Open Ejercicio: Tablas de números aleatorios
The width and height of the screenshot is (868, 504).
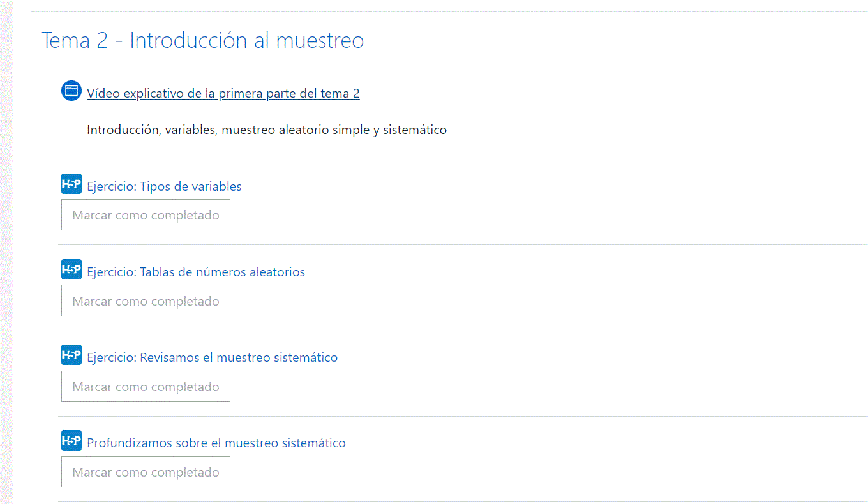(196, 272)
